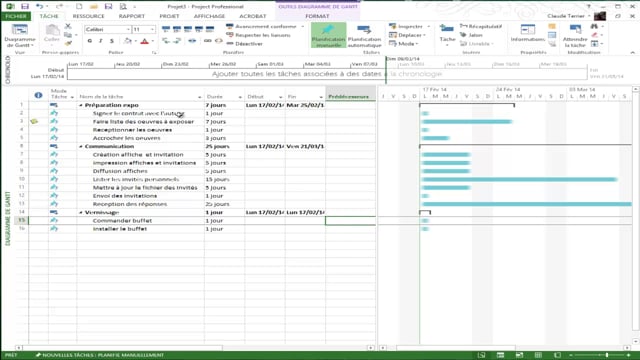Collapse the ribbon with the chevron
The image size is (640, 360).
pyautogui.click(x=633, y=53)
